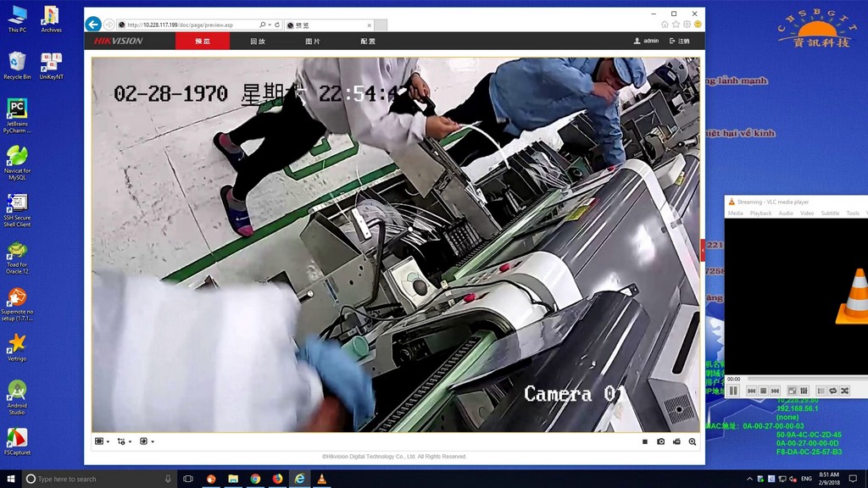868x488 pixels.
Task: Enable digital zoom magnifier icon
Action: 693,441
